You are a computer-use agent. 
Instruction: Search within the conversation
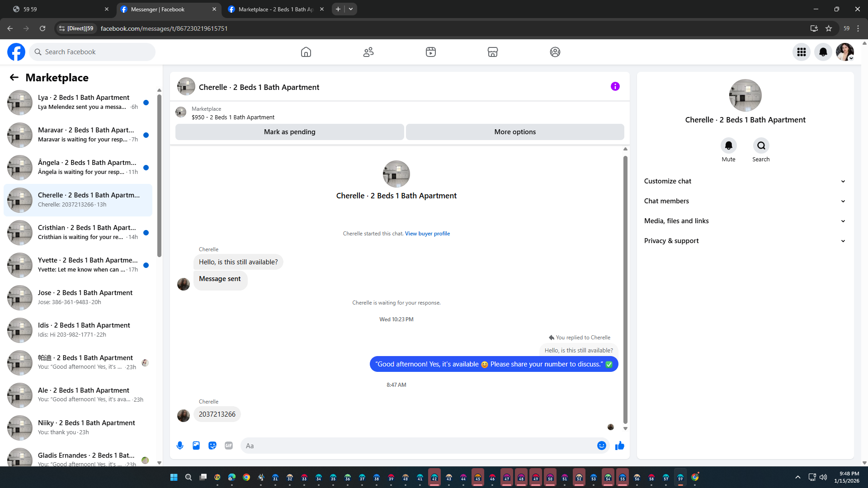[761, 145]
